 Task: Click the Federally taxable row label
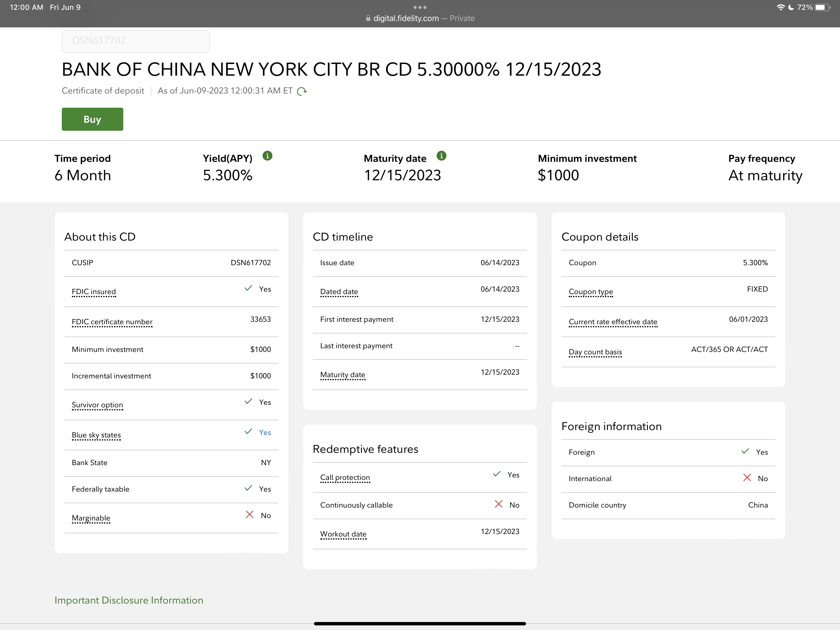(101, 489)
